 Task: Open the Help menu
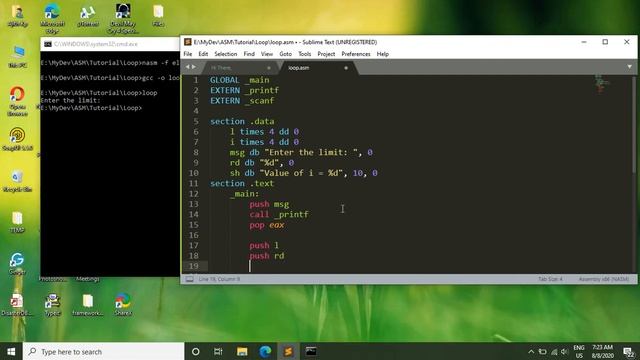(x=382, y=54)
